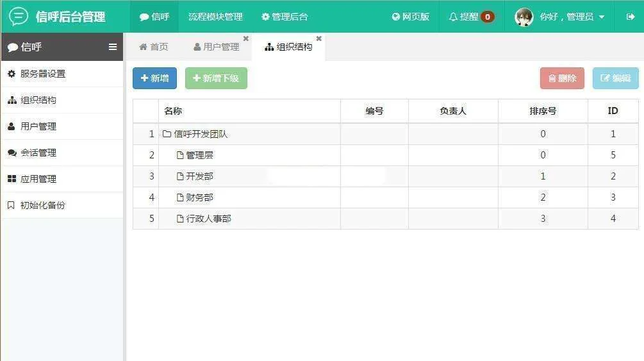Select 流程模块管理 in the top menu

point(215,17)
